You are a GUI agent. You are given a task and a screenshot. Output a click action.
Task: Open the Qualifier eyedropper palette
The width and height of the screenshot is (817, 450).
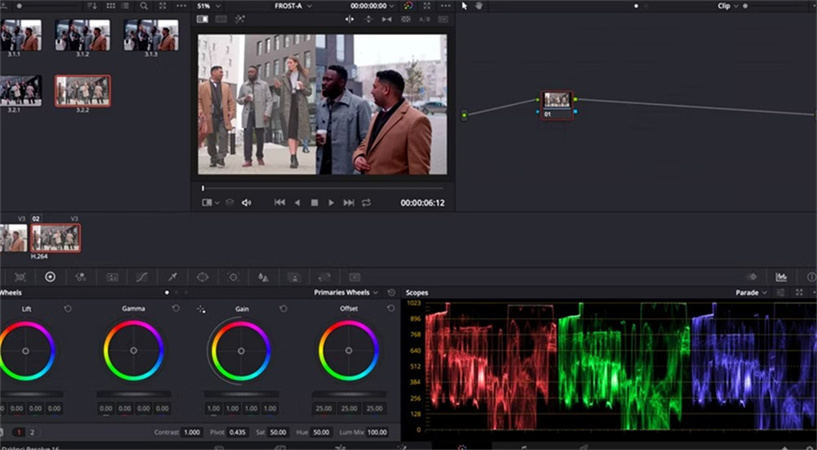[172, 276]
